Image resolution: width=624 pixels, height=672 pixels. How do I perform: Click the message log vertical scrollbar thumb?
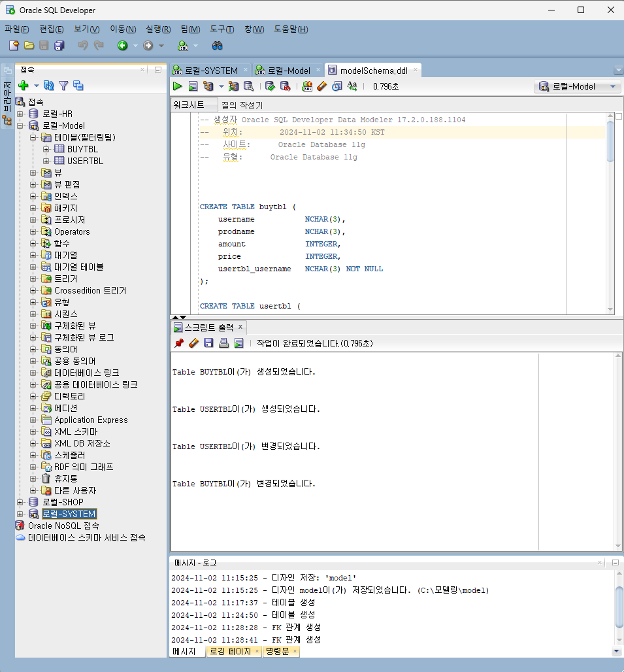coord(619,607)
